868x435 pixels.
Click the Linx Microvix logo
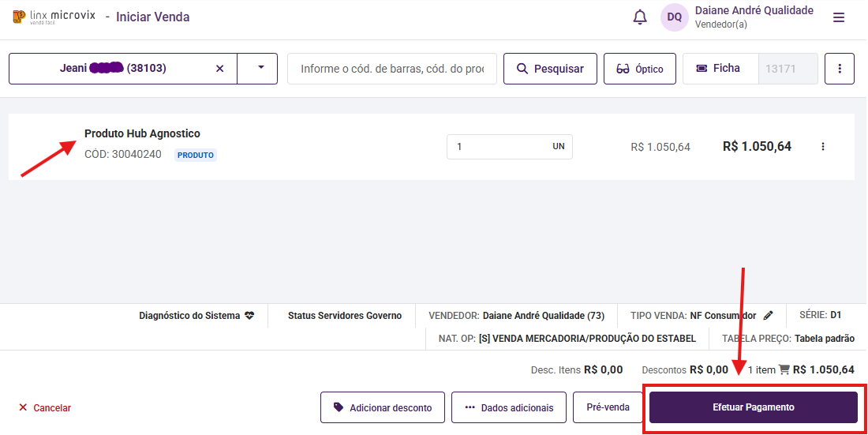tap(54, 17)
